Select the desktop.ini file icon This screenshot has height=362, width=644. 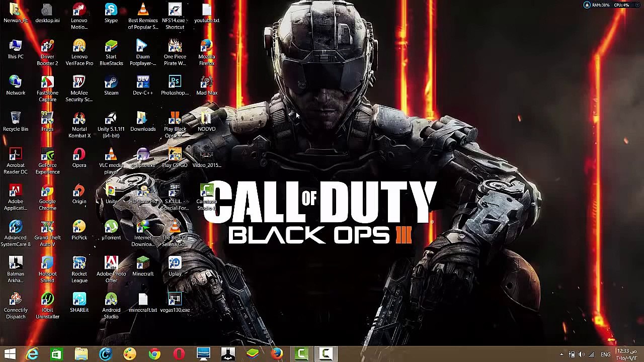[47, 14]
